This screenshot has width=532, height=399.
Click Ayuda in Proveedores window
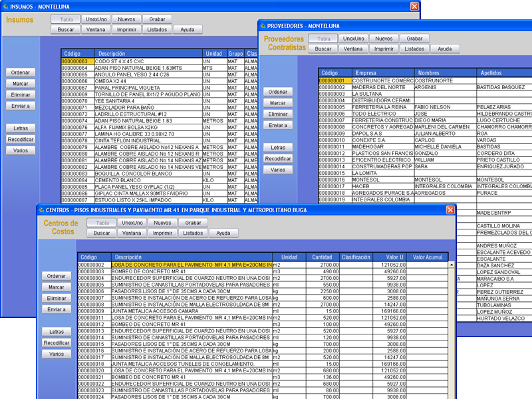(445, 49)
